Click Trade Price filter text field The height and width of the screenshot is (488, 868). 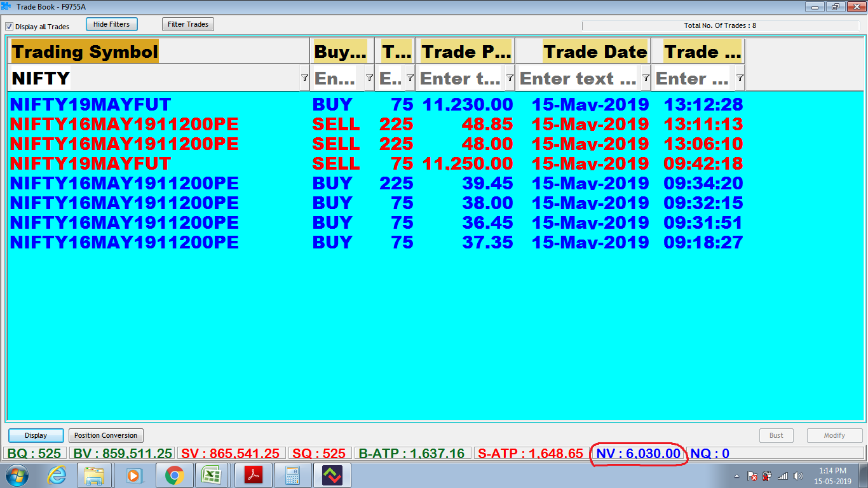[x=461, y=78]
